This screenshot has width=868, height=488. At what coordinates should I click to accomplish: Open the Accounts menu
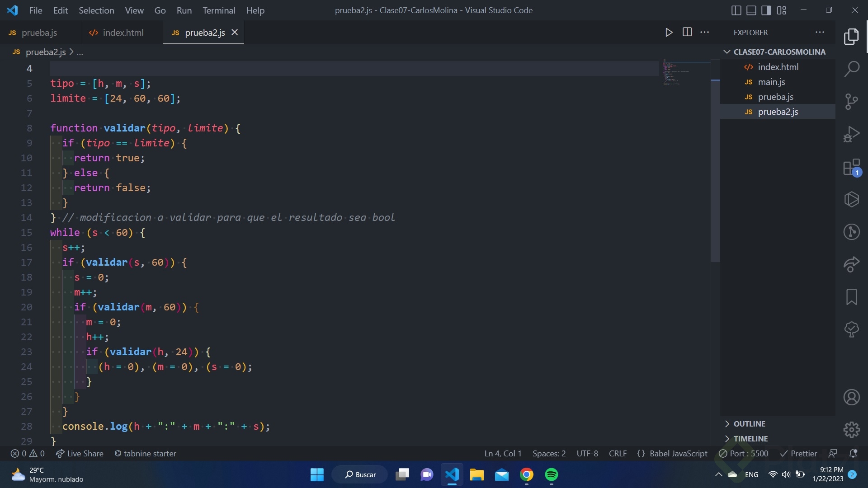851,397
